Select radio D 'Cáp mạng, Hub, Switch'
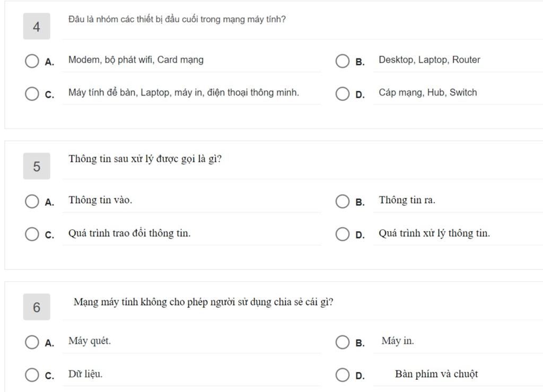Viewport: 543px width, 392px height. [343, 93]
